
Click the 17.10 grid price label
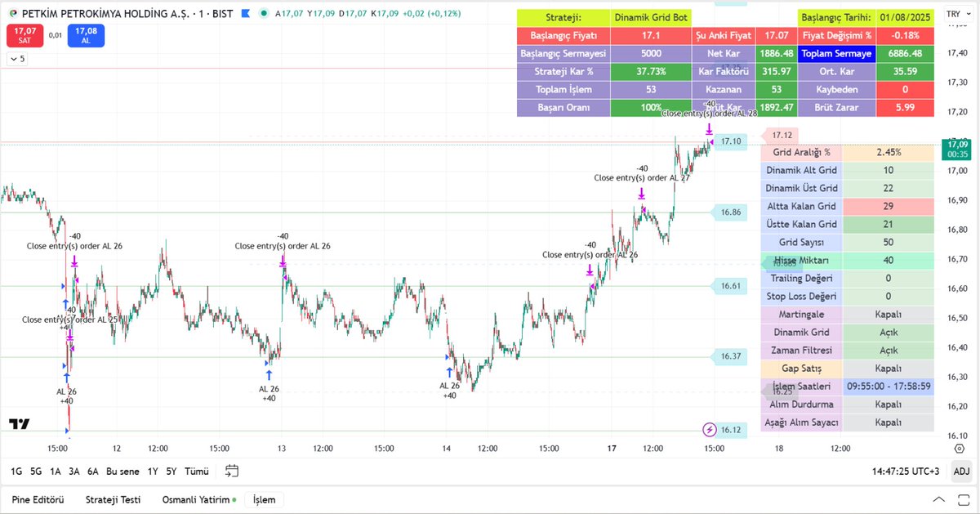730,141
